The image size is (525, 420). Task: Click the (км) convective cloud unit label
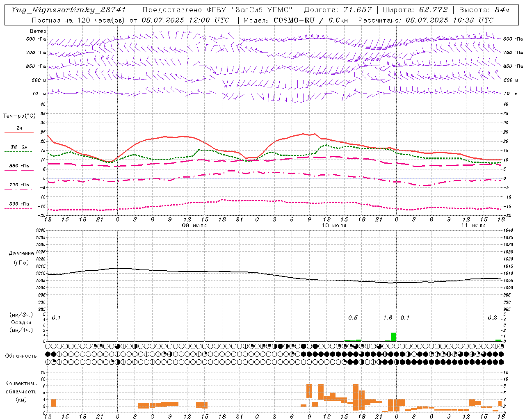[21, 399]
